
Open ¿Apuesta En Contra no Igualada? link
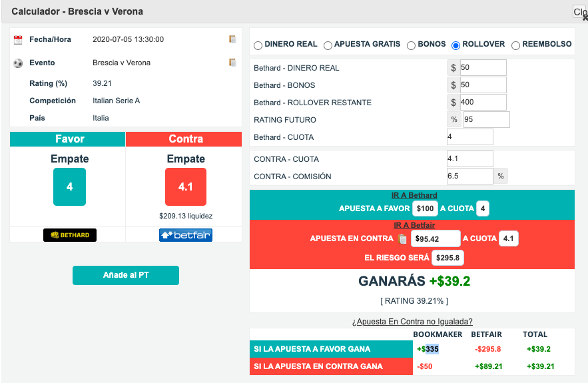[412, 322]
